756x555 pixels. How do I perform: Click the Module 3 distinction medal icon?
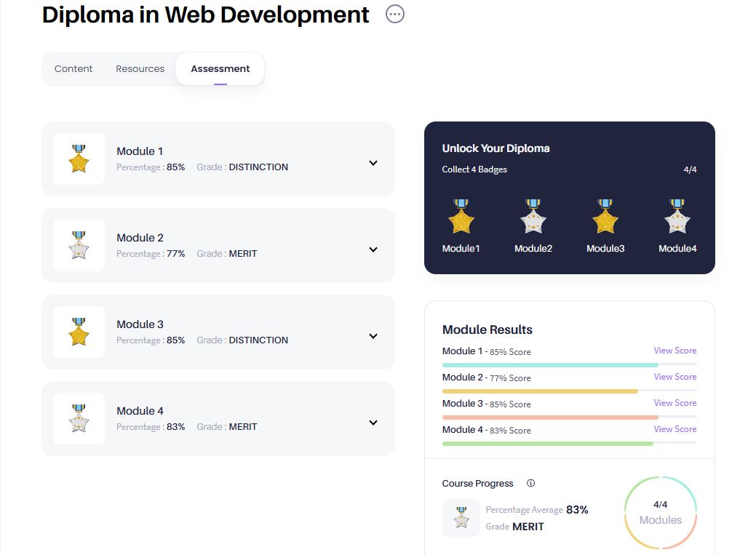78,332
